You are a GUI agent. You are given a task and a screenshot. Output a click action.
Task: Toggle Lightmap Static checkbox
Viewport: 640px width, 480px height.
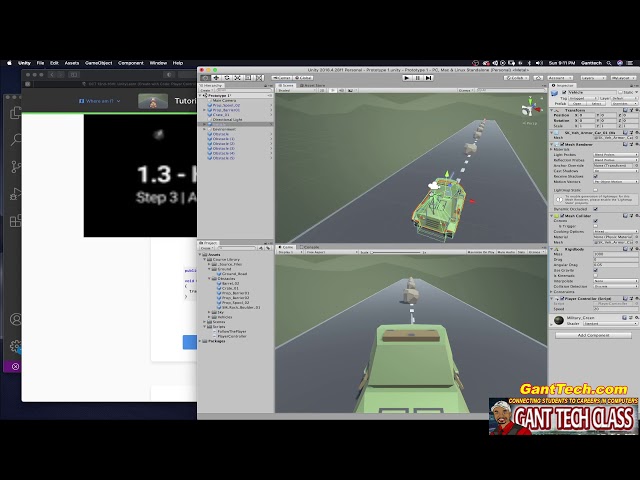pyautogui.click(x=596, y=190)
